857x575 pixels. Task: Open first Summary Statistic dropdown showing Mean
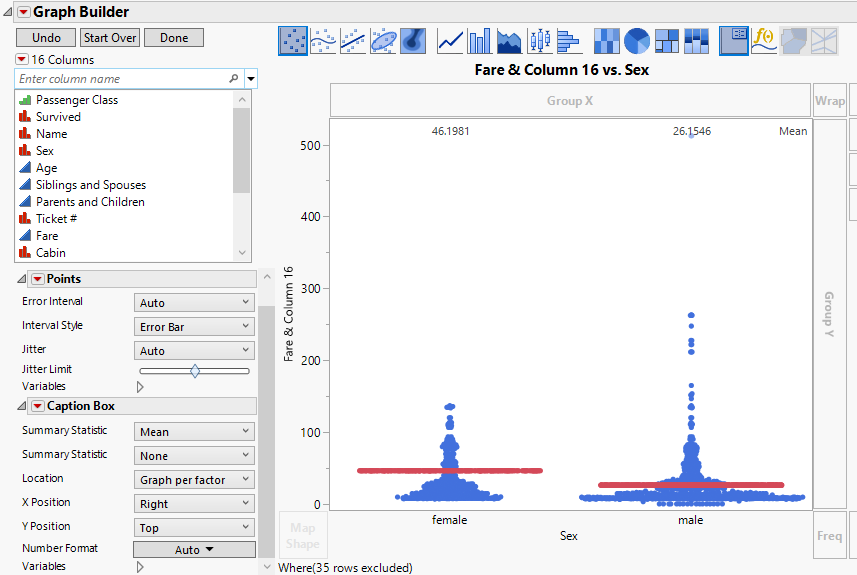[194, 431]
